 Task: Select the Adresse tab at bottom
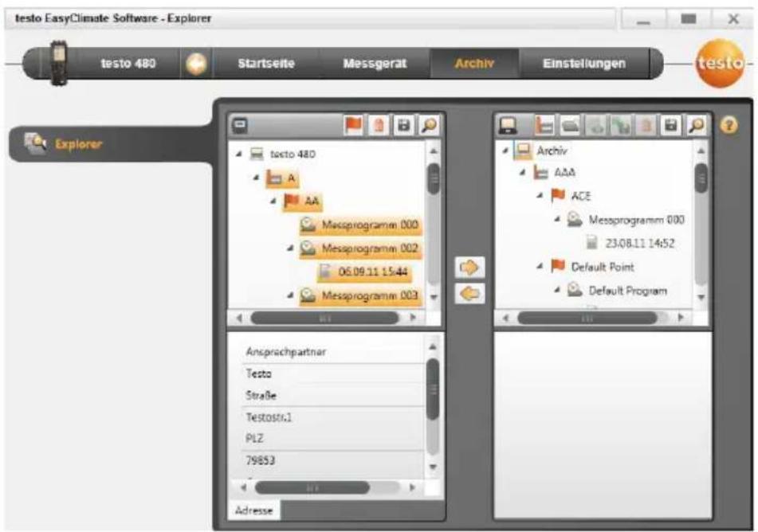[x=253, y=510]
